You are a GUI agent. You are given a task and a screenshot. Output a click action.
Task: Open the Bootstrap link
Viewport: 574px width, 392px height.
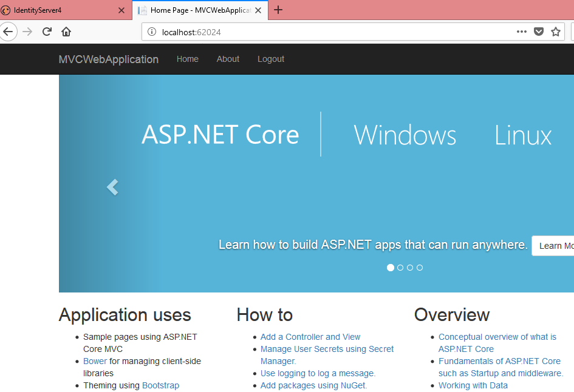tap(161, 385)
